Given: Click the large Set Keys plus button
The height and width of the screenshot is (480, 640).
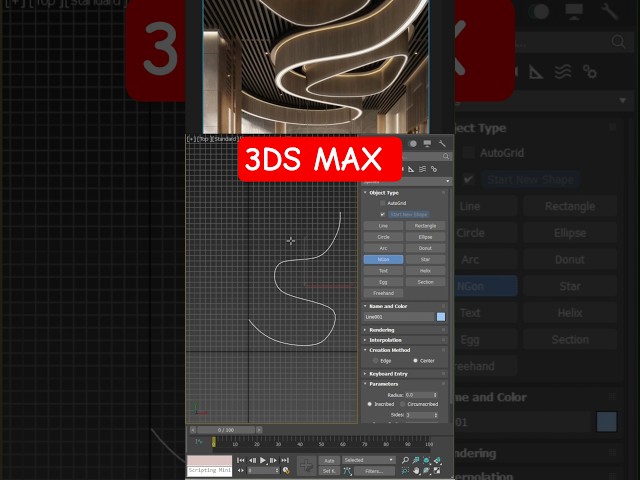Looking at the screenshot, I should (306, 465).
